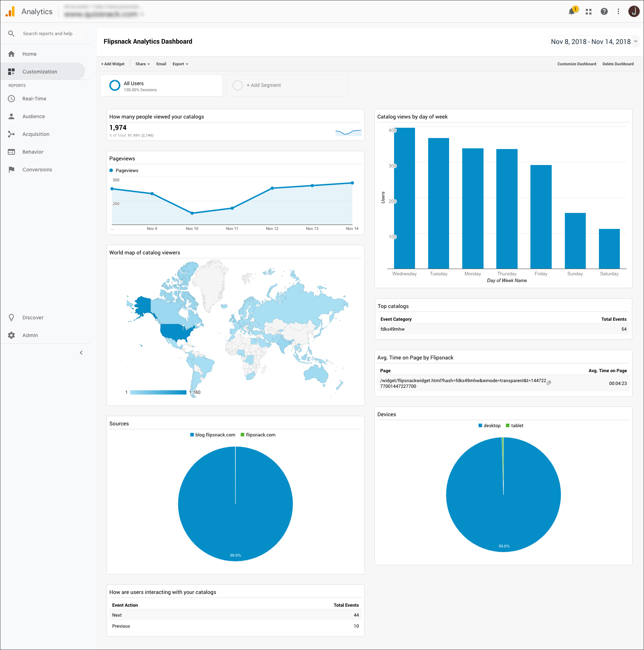Click the Total Events header in Top catalogs
Viewport: 644px width, 650px height.
point(614,319)
